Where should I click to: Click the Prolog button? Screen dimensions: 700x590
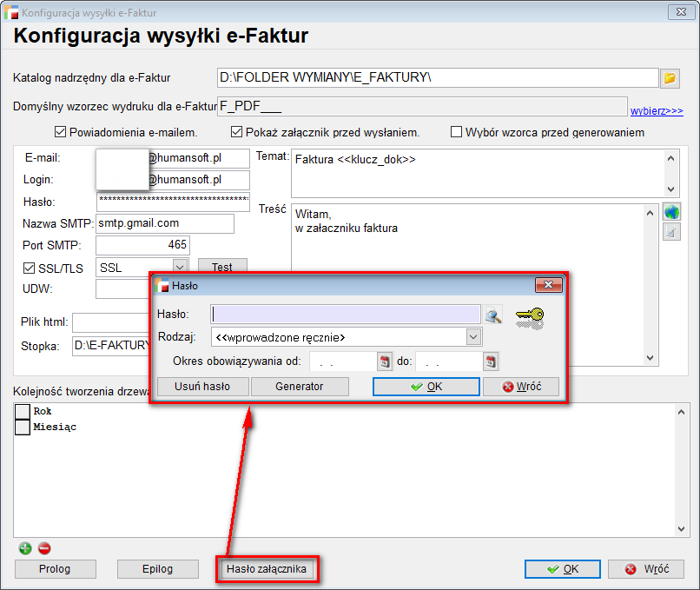coord(56,569)
